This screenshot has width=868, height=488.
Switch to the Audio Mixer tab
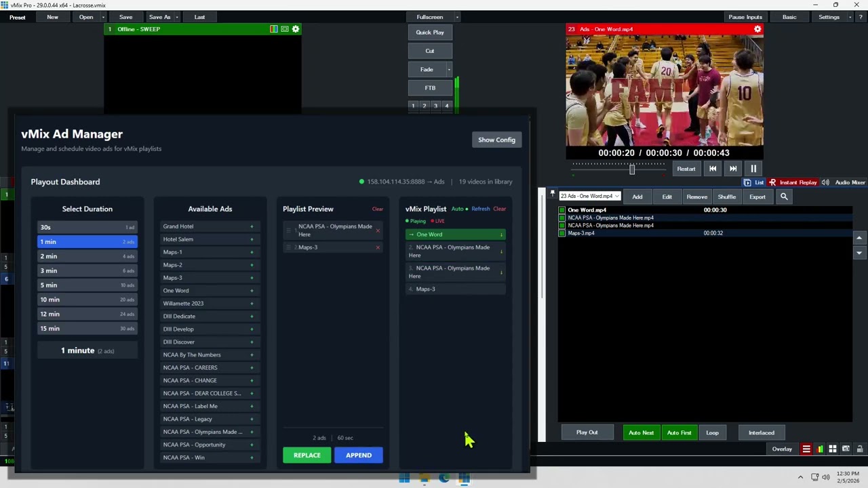coord(844,182)
